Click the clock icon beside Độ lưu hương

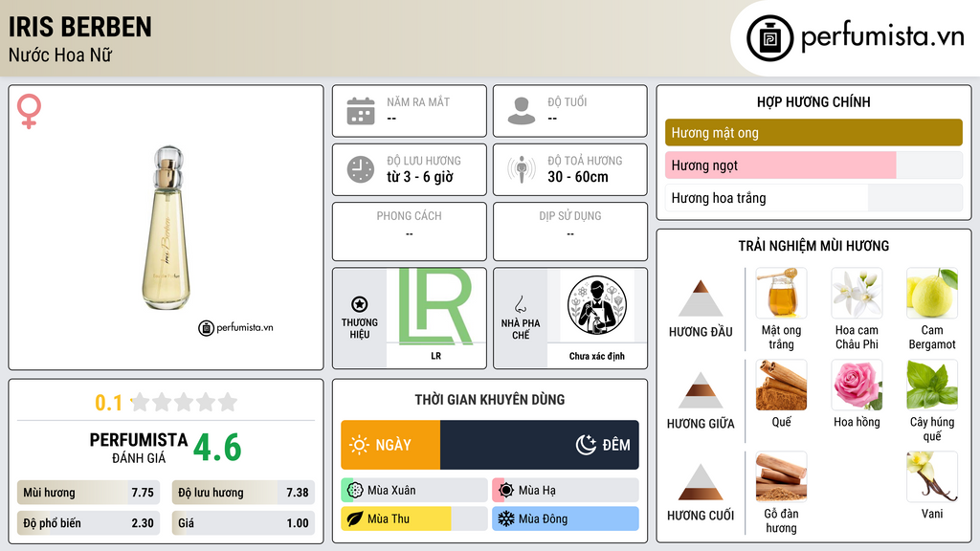tap(361, 169)
